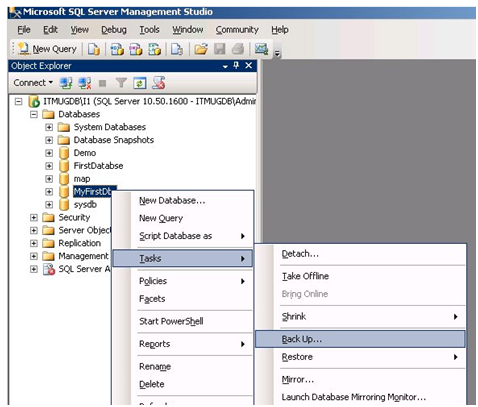Expand the Demo database node
This screenshot has width=478, height=407.
tap(49, 153)
